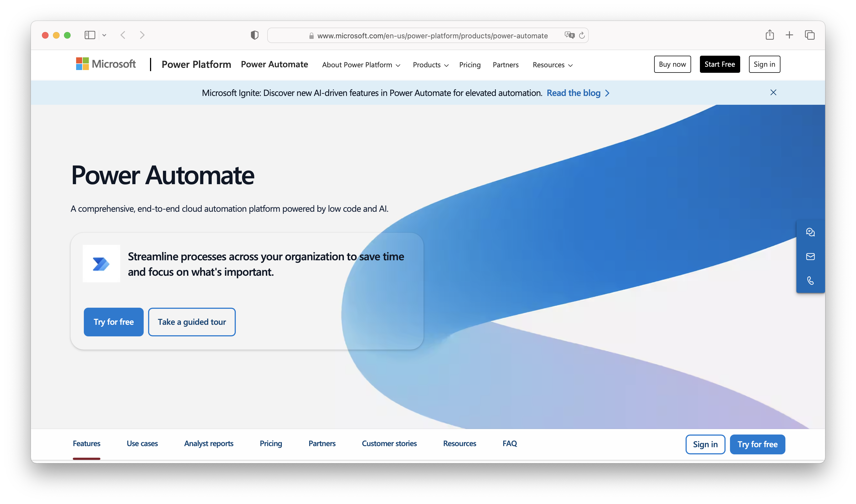Click the privacy shield icon
Image resolution: width=856 pixels, height=504 pixels.
pyautogui.click(x=255, y=35)
